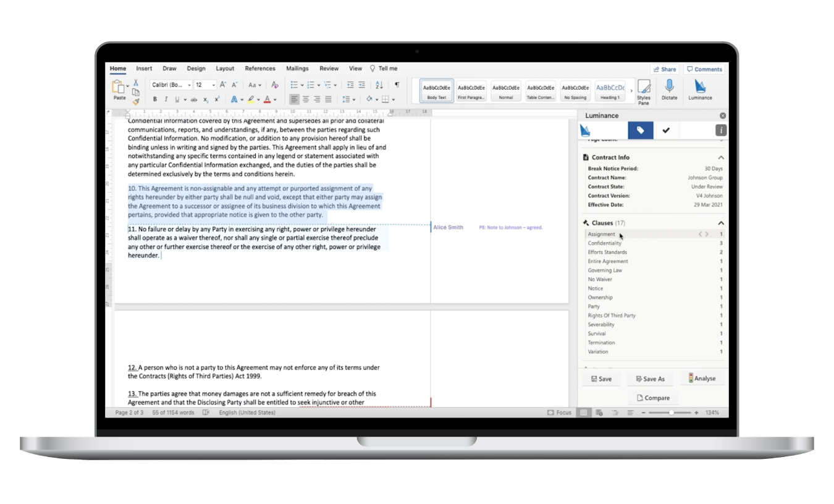Select the tag tab in Luminance panel
834x504 pixels.
click(x=641, y=130)
